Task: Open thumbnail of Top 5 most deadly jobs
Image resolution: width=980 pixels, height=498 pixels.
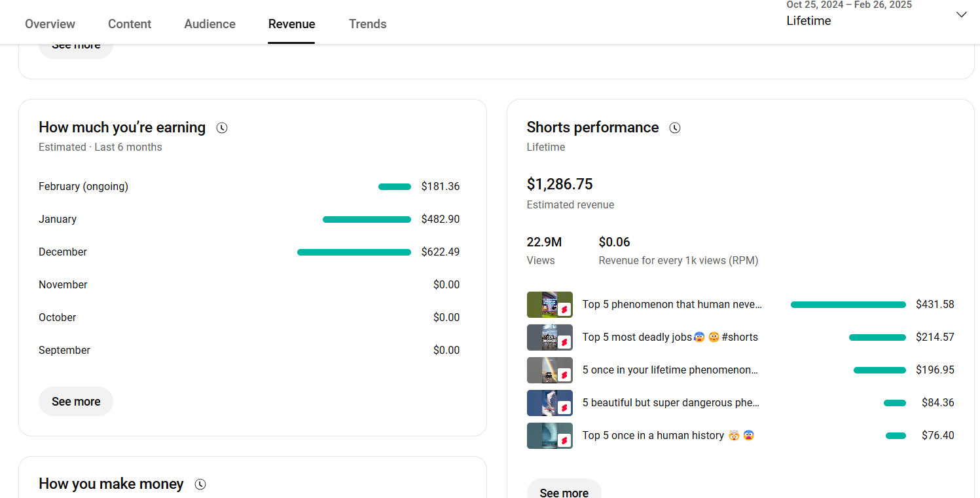Action: 550,337
